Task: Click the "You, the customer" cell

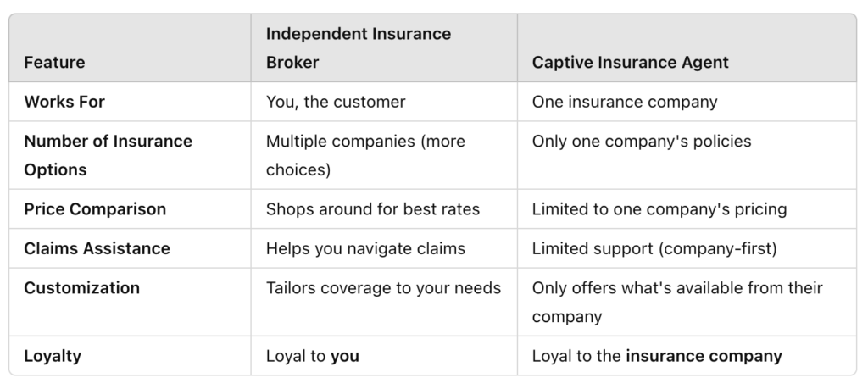Action: point(336,102)
